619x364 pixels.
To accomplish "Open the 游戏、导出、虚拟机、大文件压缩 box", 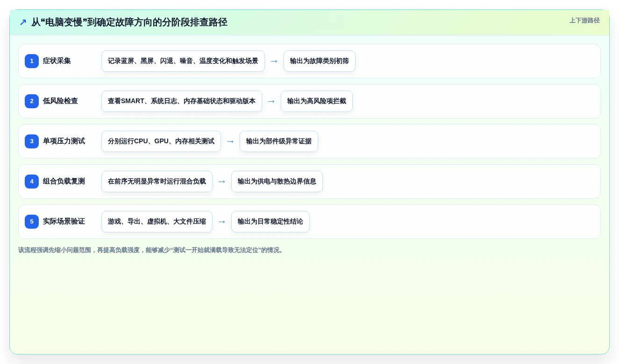I will pos(157,222).
